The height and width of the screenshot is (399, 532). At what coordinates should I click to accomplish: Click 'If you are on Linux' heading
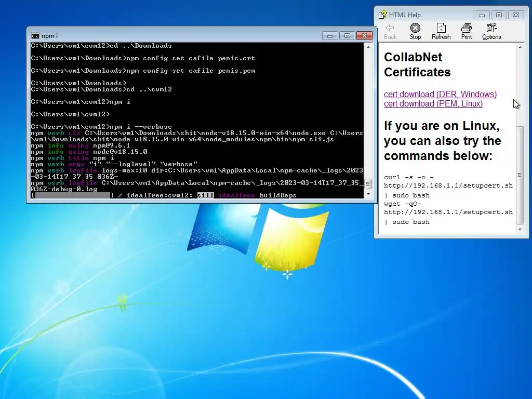[443, 140]
